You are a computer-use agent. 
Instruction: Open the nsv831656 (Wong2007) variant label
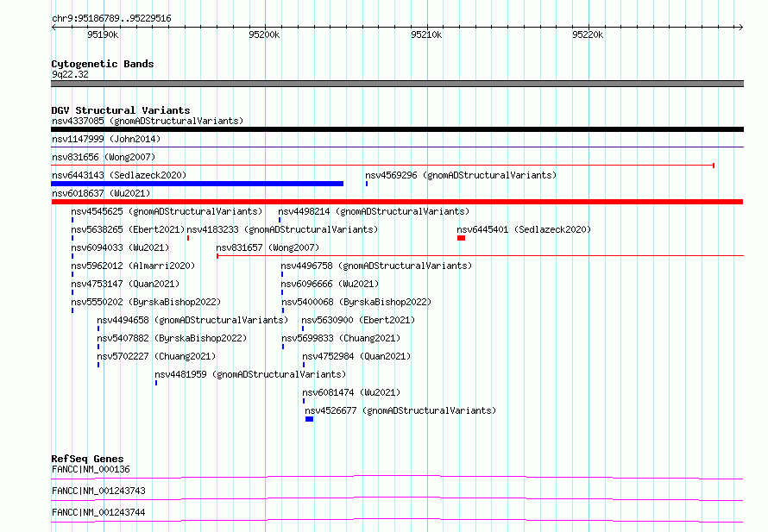click(x=104, y=157)
